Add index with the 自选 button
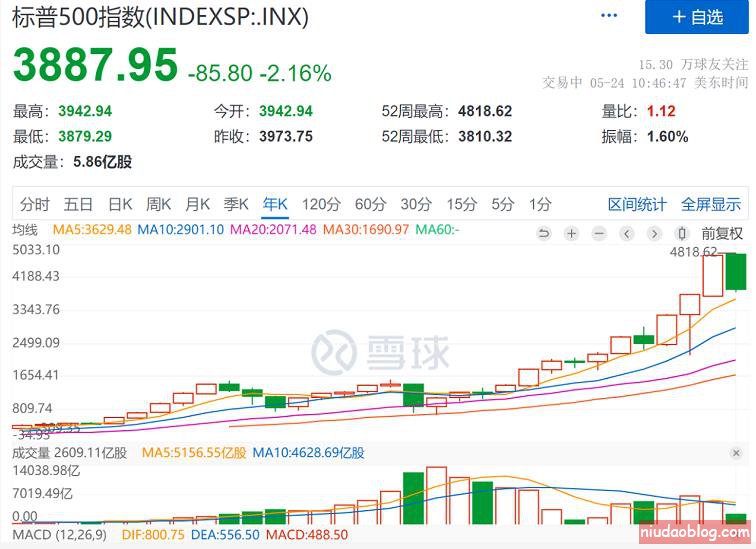Image resolution: width=756 pixels, height=549 pixels. click(x=696, y=17)
